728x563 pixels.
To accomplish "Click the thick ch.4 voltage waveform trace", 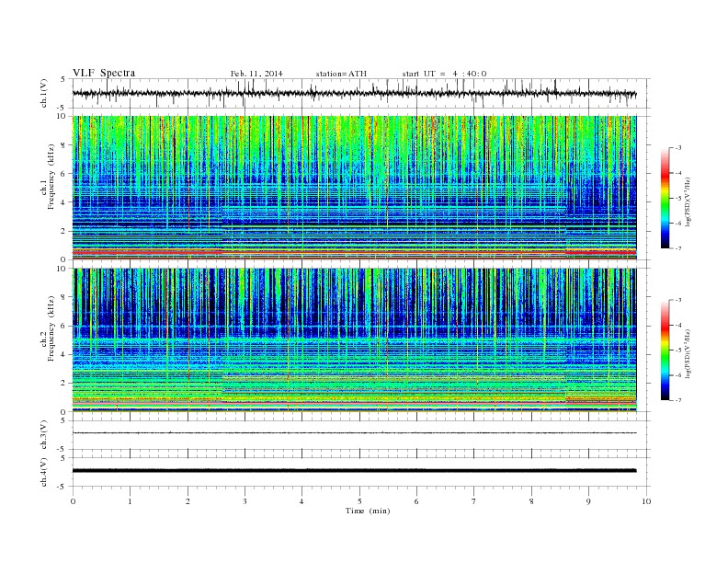I will point(354,471).
